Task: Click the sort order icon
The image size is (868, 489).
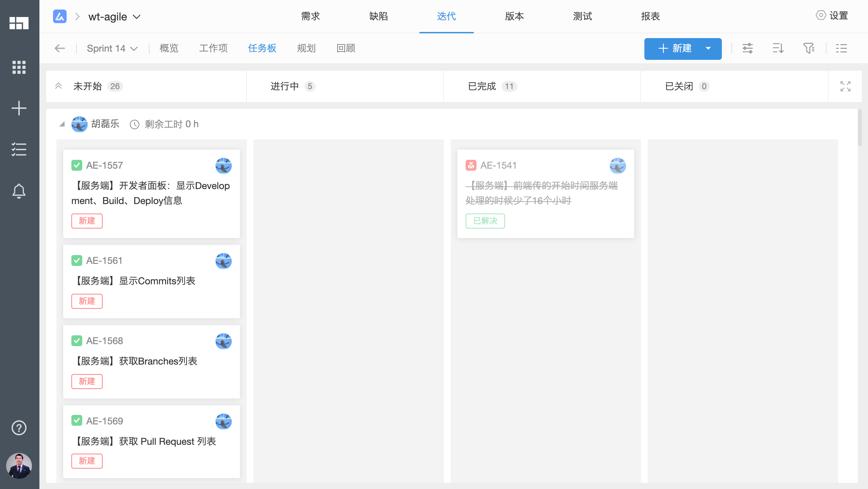Action: point(778,48)
